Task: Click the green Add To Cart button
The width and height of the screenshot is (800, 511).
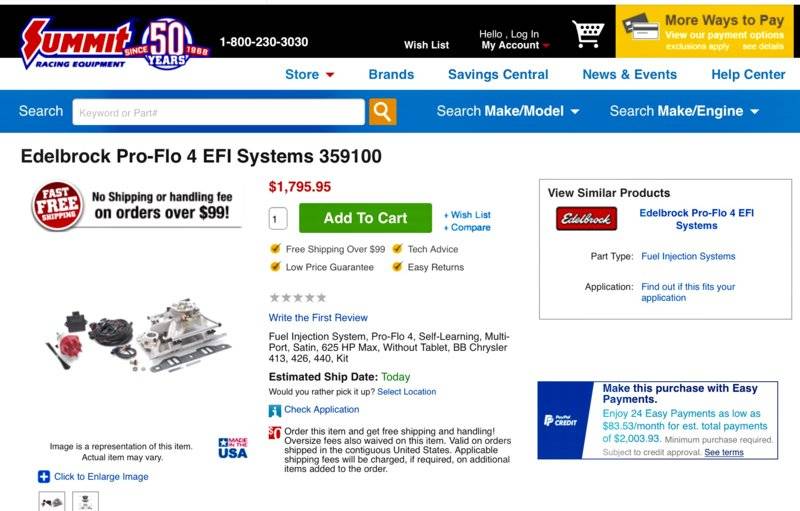Action: coord(365,218)
